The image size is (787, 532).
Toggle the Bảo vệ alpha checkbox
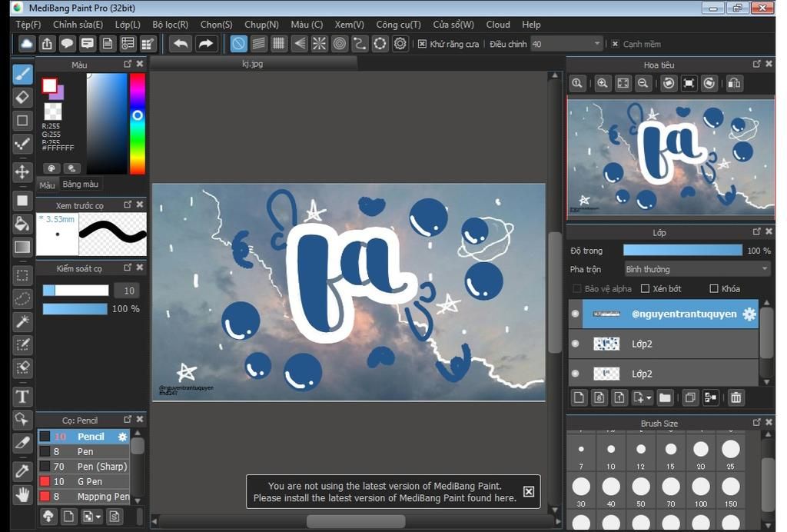(x=577, y=288)
